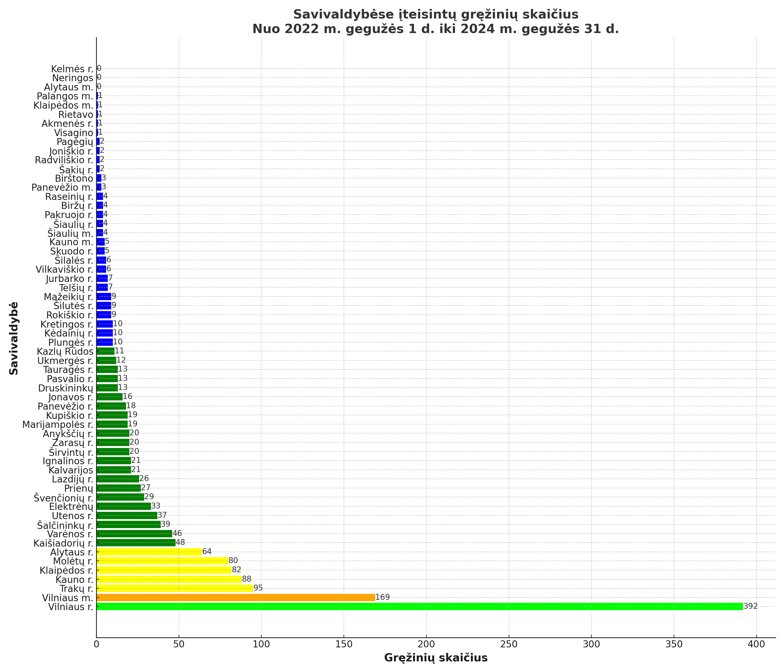This screenshot has width=784, height=672.
Task: Select the dark green Kaišiadorių r. bar
Action: tap(136, 543)
